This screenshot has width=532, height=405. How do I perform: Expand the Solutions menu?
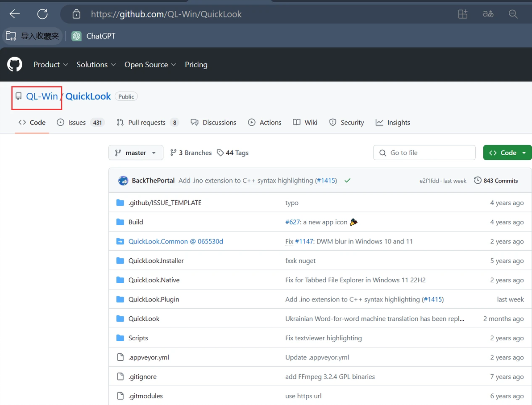point(96,65)
